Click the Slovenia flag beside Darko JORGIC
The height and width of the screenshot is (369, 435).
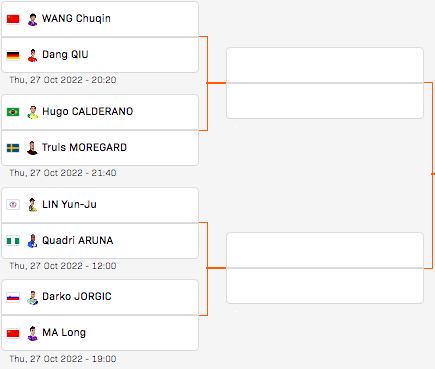click(x=13, y=297)
